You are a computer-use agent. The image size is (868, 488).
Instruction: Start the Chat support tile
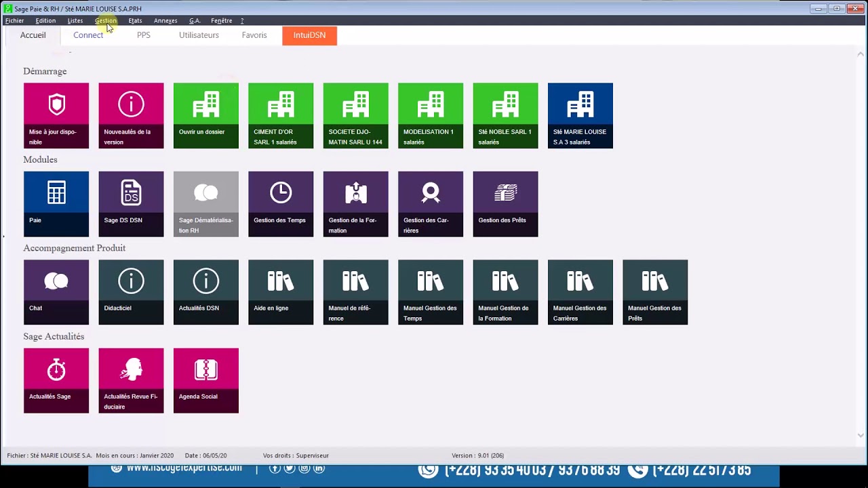[x=56, y=292]
